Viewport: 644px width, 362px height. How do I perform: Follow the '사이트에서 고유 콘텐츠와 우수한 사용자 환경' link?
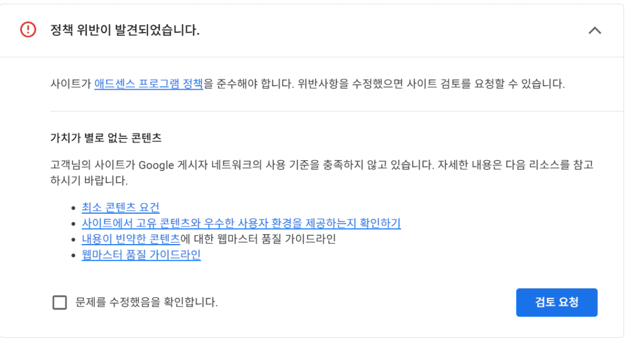tap(241, 223)
